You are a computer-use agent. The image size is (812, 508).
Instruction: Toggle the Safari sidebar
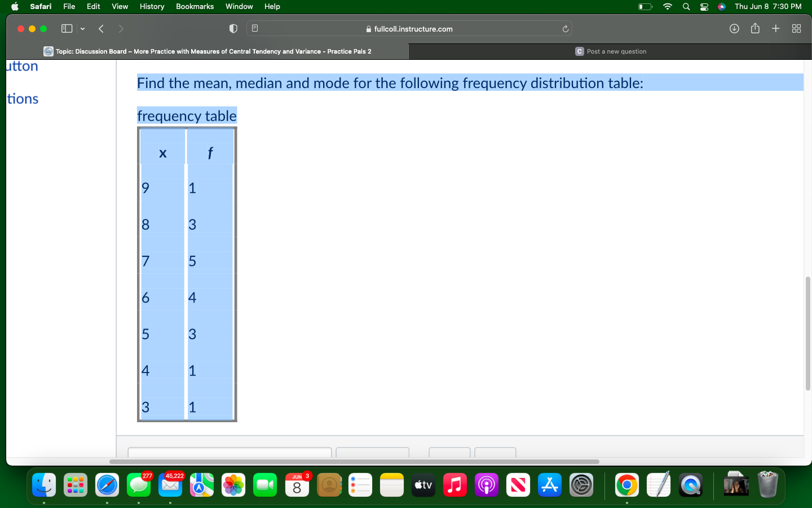click(67, 28)
